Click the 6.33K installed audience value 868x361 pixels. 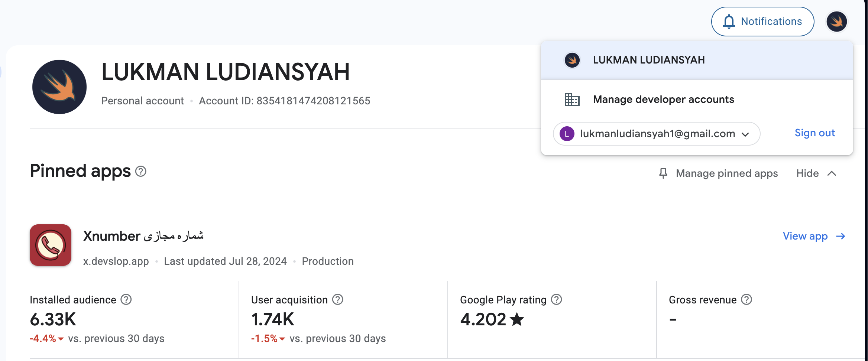tap(53, 319)
